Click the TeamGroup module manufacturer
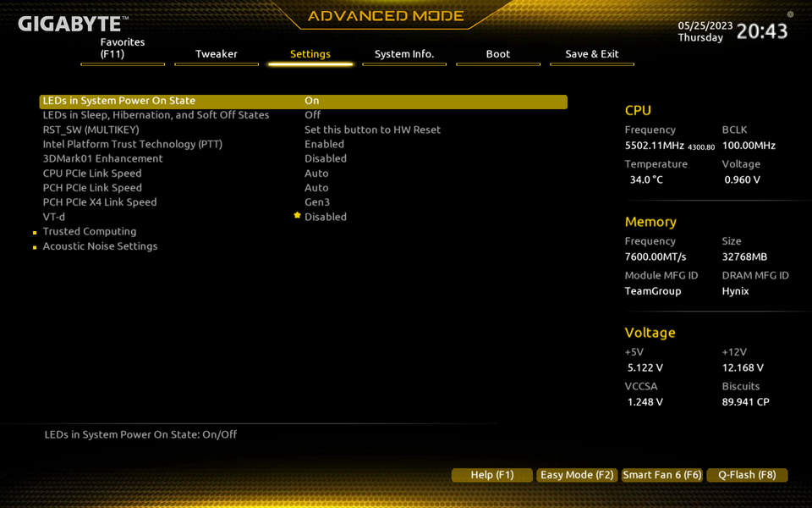The height and width of the screenshot is (508, 812). (652, 291)
